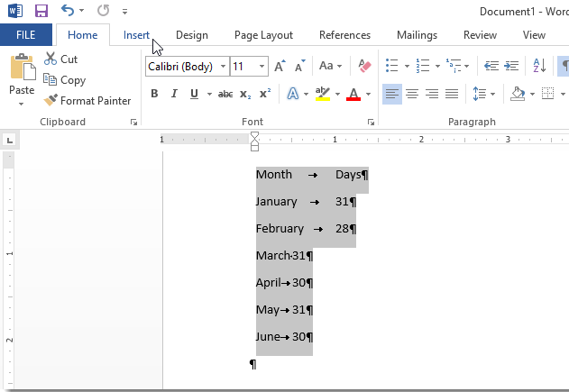Image resolution: width=569 pixels, height=392 pixels.
Task: Expand the font size dropdown
Action: [262, 67]
